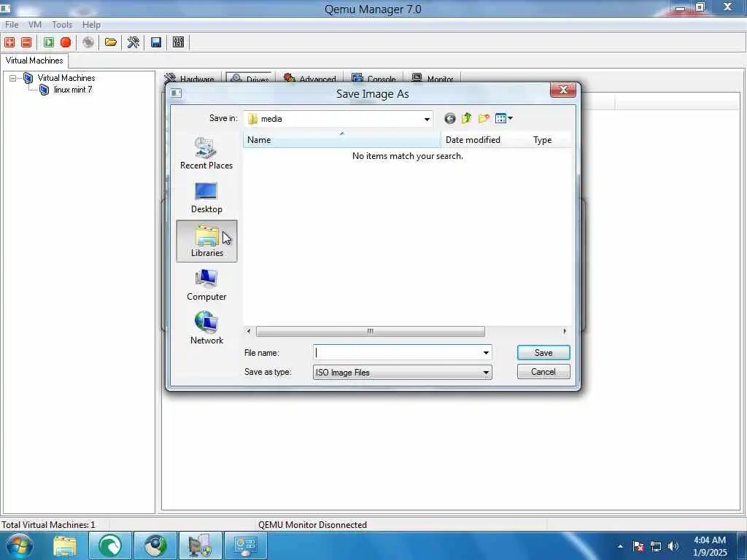747x560 pixels.
Task: Switch to the Console tab
Action: 374,78
